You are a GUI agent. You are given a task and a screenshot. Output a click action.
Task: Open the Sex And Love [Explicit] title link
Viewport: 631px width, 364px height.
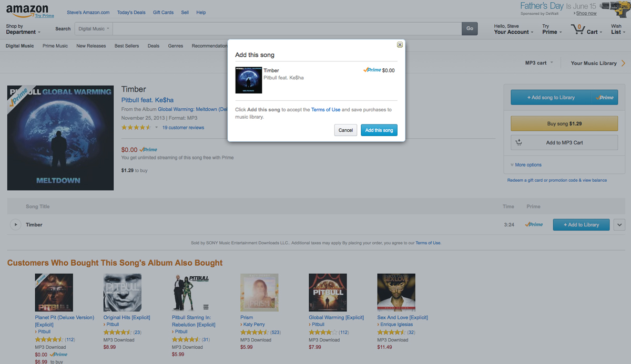point(402,318)
